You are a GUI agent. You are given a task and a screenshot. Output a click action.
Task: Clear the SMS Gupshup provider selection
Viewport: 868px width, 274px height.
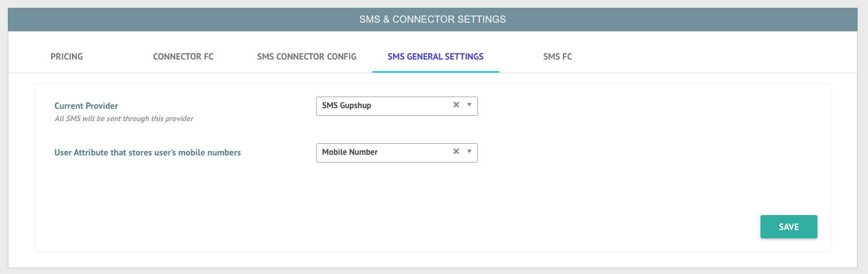tap(456, 105)
